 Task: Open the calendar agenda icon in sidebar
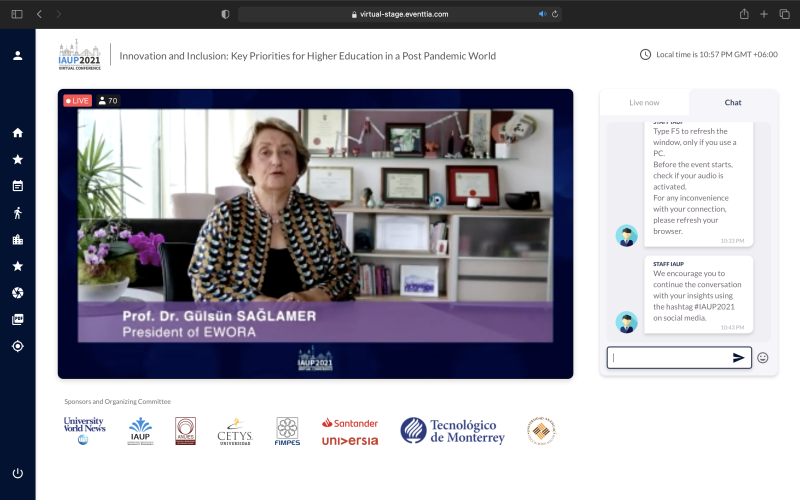[x=17, y=186]
